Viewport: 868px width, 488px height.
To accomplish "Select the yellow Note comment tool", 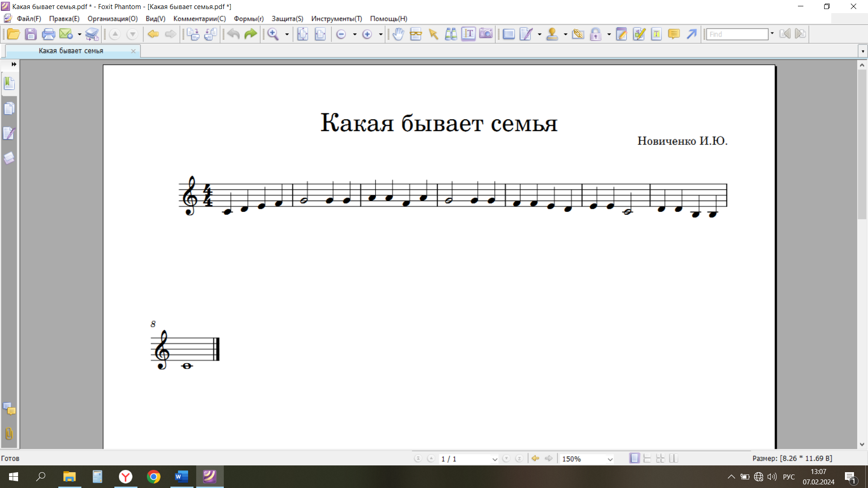I will tap(674, 34).
